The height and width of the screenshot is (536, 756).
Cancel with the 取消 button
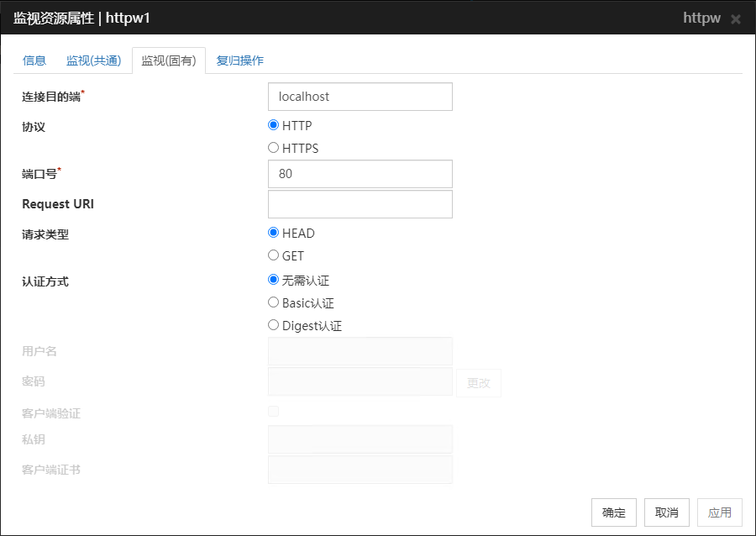(667, 512)
